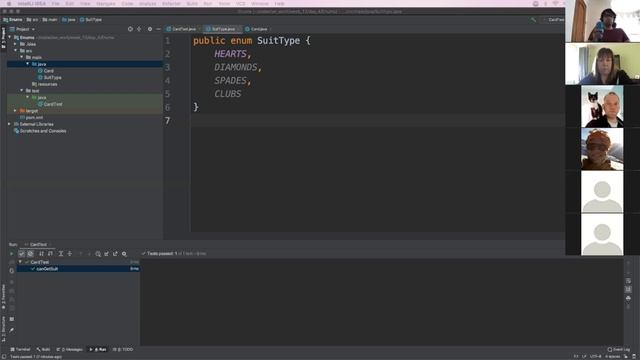Toggle pin tab in Run sidebar
Image resolution: width=640 pixels, height=360 pixels.
[11, 330]
